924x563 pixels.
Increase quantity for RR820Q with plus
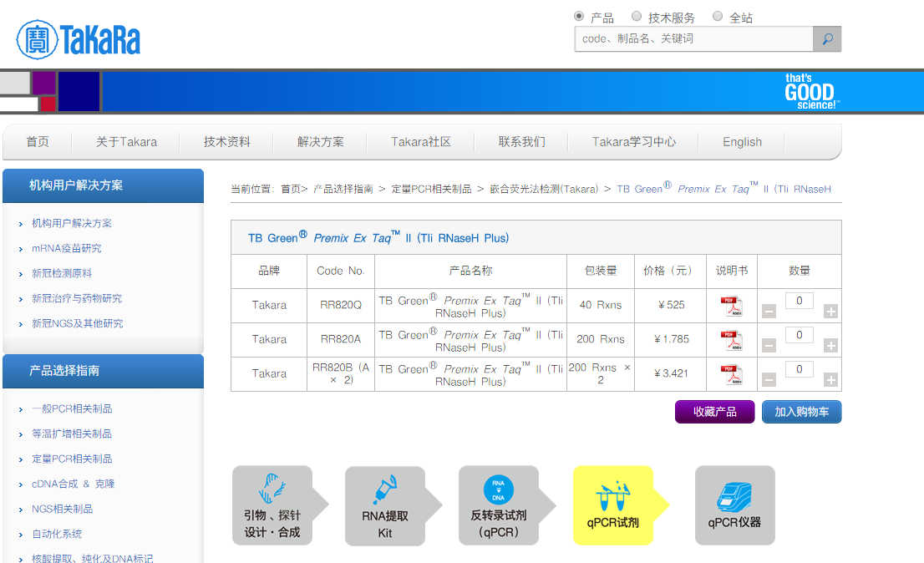tap(830, 312)
